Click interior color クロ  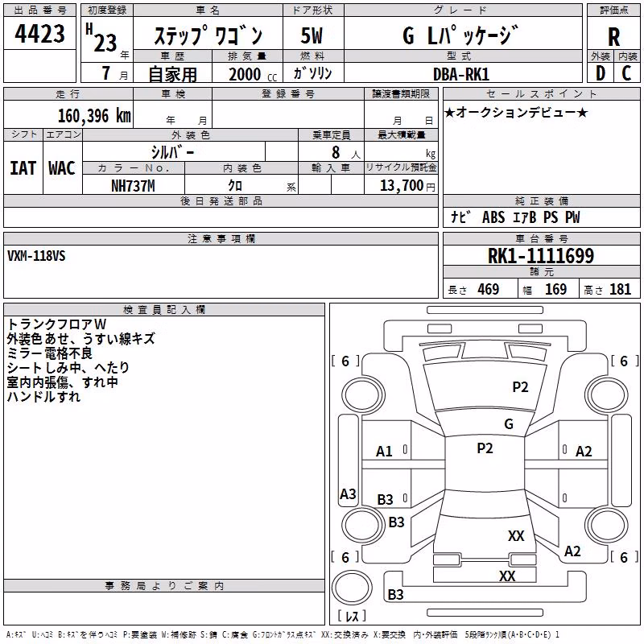(235, 186)
